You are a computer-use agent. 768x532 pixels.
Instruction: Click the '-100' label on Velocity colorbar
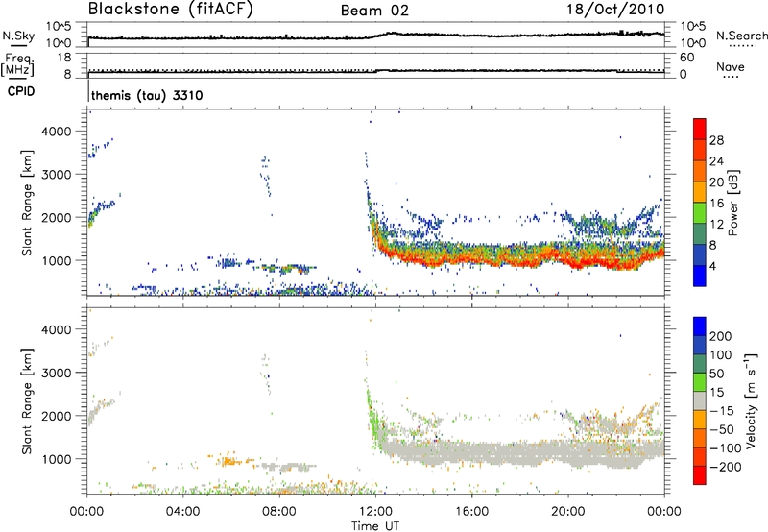(x=726, y=448)
